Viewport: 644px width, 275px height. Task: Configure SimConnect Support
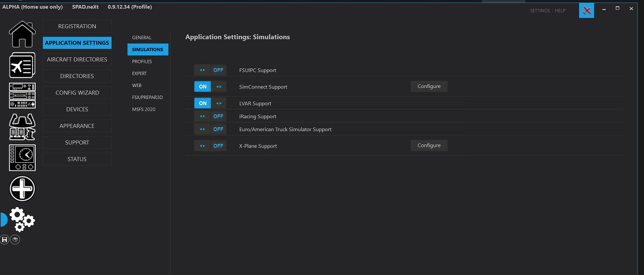[429, 86]
